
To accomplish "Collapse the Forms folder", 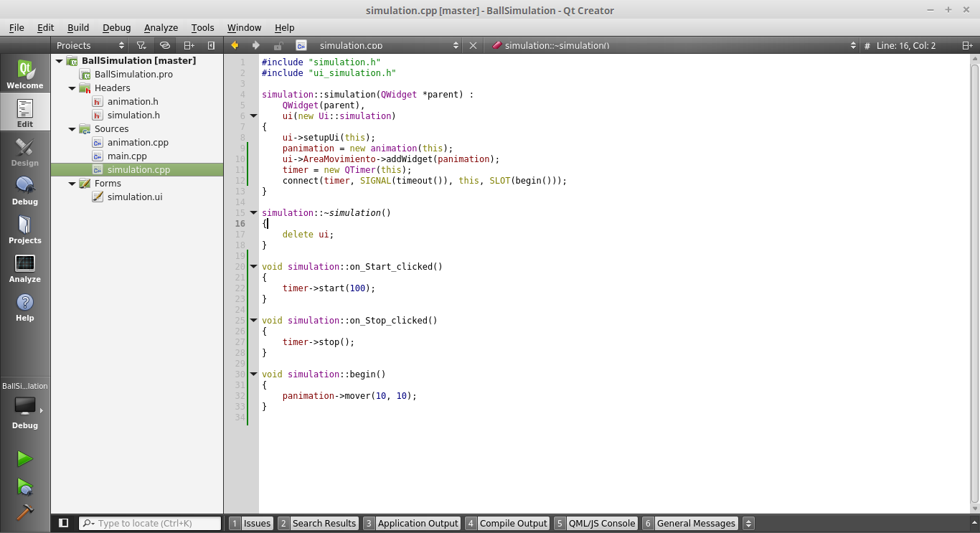I will coord(72,184).
